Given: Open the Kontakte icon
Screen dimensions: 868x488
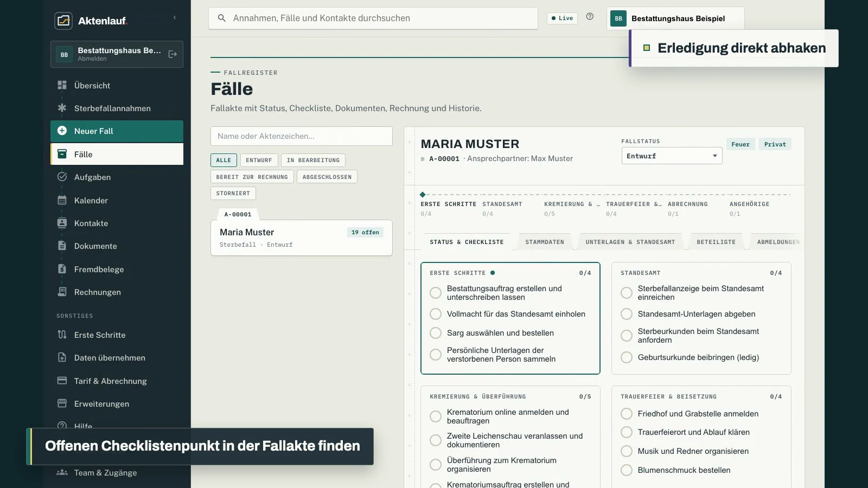Looking at the screenshot, I should click(62, 223).
